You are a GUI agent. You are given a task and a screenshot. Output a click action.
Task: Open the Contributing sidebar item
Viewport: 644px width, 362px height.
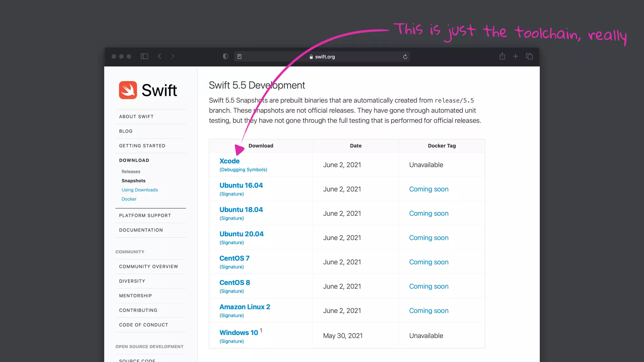pyautogui.click(x=138, y=310)
